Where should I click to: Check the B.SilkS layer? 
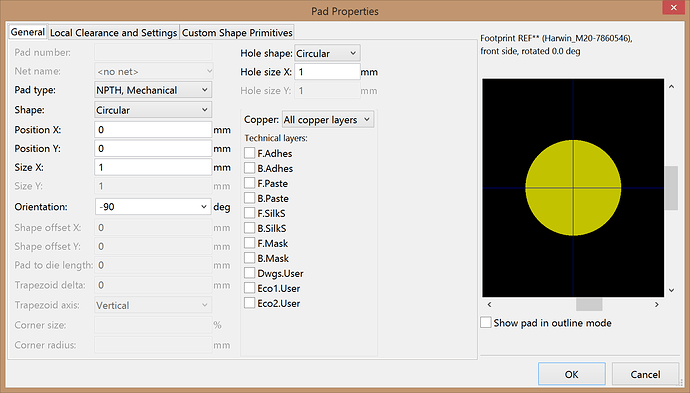250,228
